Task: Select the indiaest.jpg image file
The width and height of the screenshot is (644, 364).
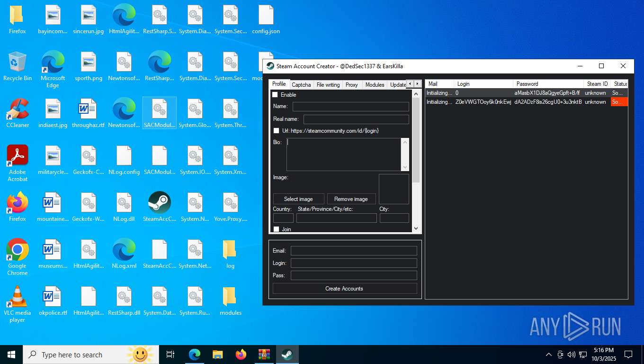Action: point(53,113)
